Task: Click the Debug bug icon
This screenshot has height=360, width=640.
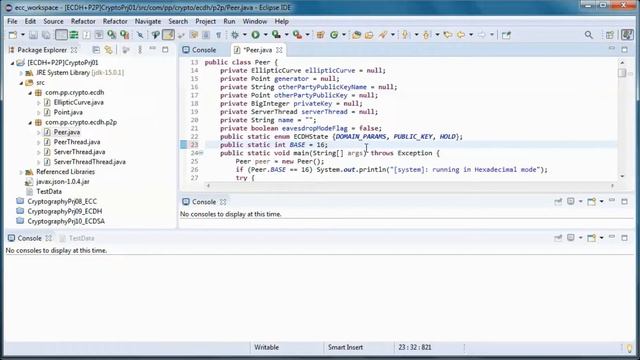Action: point(235,35)
